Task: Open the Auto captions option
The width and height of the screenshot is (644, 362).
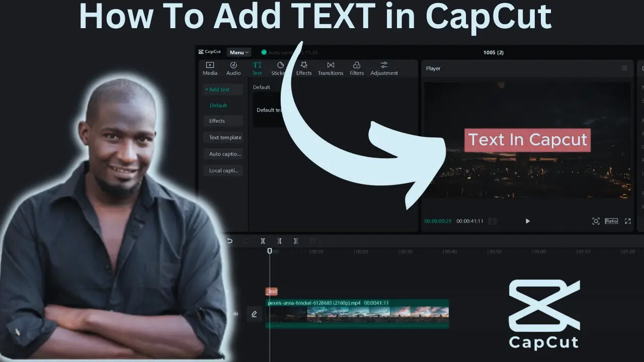Action: [223, 154]
